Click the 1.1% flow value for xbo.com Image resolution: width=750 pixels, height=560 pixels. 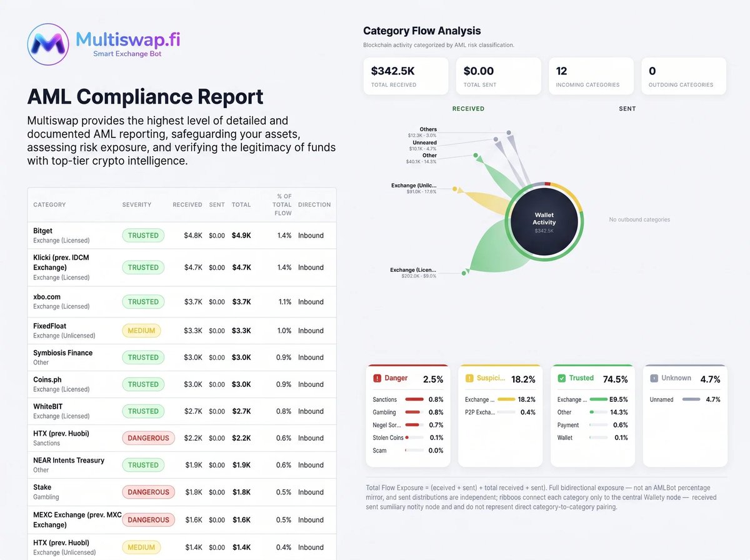click(285, 302)
